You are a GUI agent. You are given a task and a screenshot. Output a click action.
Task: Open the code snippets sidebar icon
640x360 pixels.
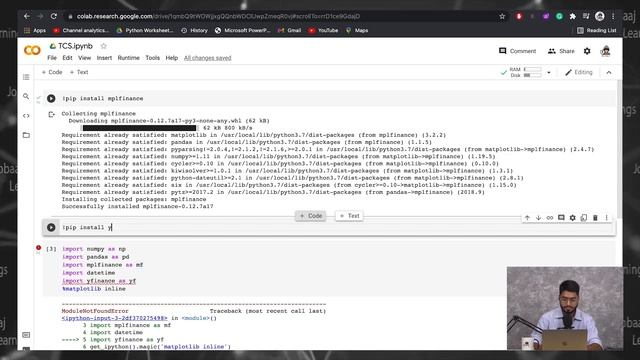point(26,116)
